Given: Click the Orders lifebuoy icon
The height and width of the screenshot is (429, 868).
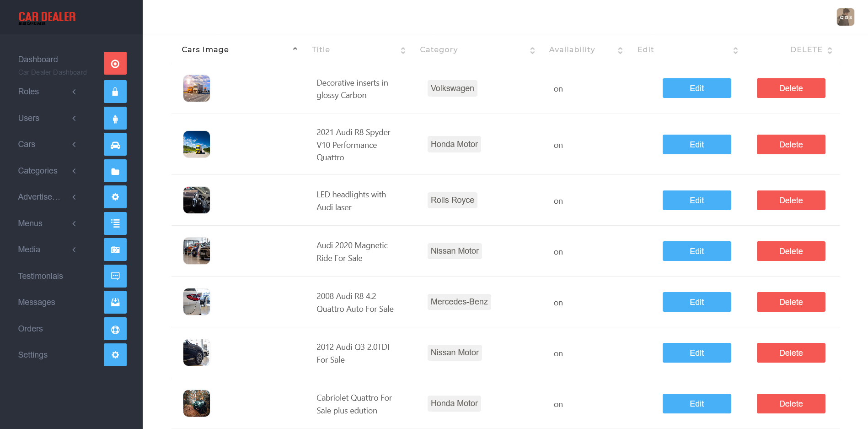Looking at the screenshot, I should 115,329.
